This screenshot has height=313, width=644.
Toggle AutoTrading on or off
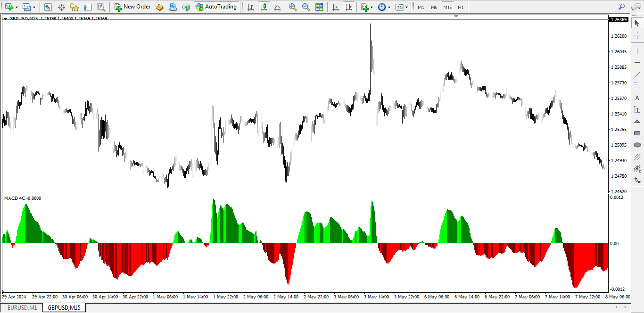tap(217, 7)
